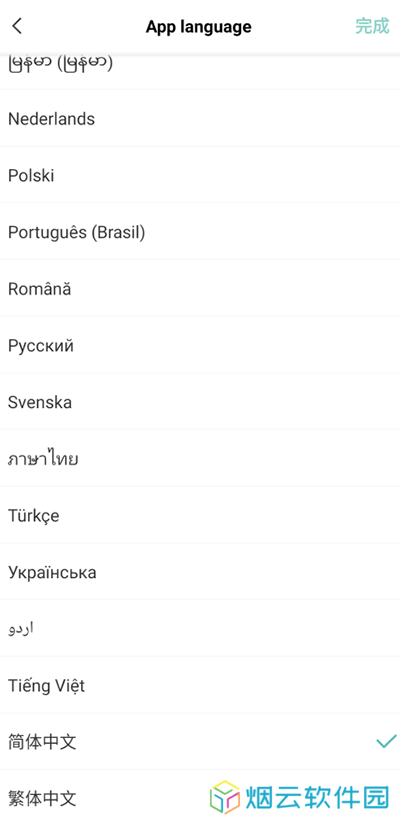The height and width of the screenshot is (823, 400).
Task: Select the Thai language ภาษาไทย
Action: point(200,459)
